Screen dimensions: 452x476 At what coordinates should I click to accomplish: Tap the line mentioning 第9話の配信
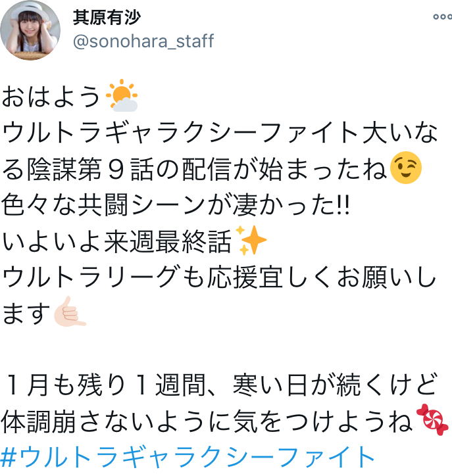point(195,169)
